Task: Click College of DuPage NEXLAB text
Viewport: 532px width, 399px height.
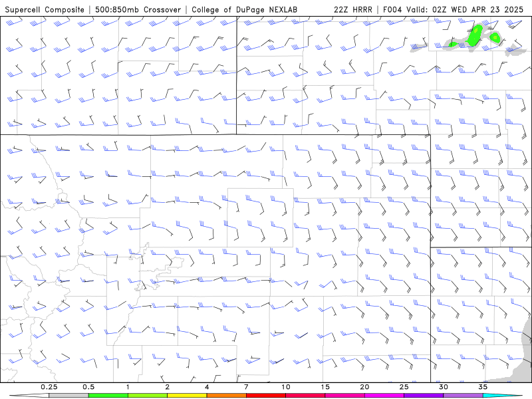Action: [x=244, y=9]
